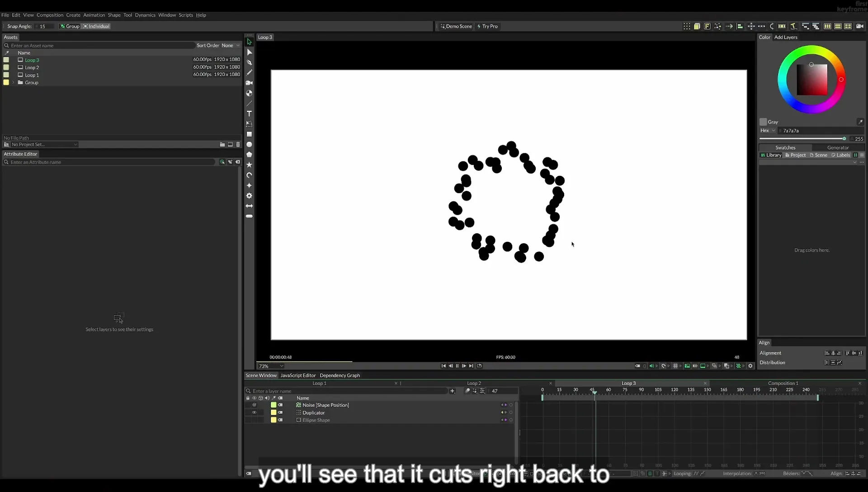Viewport: 868px width, 492px height.
Task: Click the Try Pro button
Action: [487, 26]
